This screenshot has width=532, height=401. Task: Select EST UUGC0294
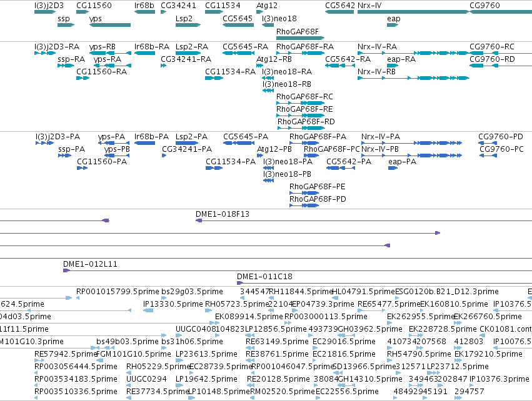[146, 379]
